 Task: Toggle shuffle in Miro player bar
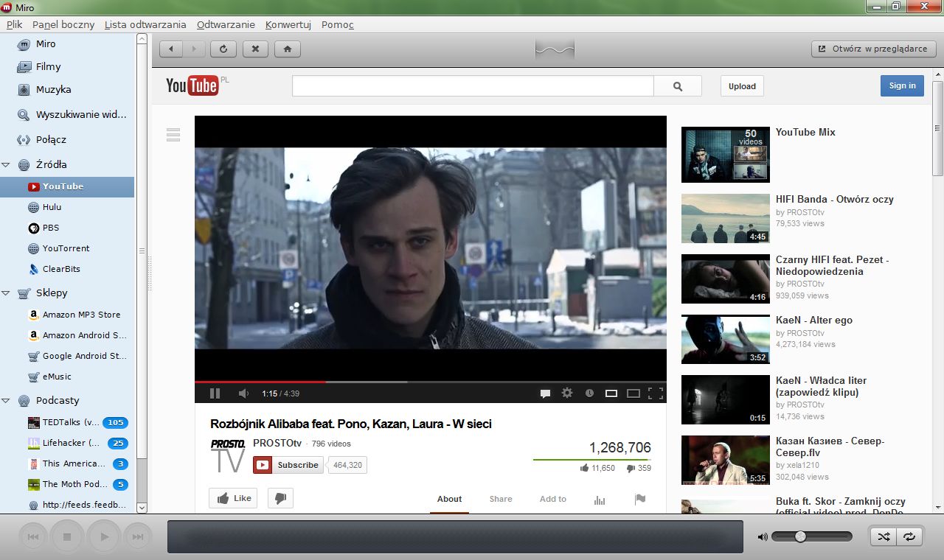(884, 537)
